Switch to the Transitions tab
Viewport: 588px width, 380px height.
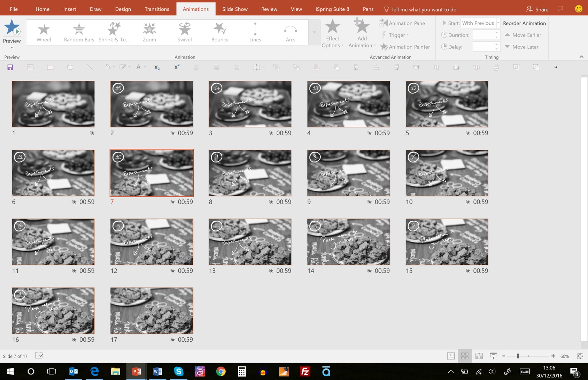(x=157, y=9)
